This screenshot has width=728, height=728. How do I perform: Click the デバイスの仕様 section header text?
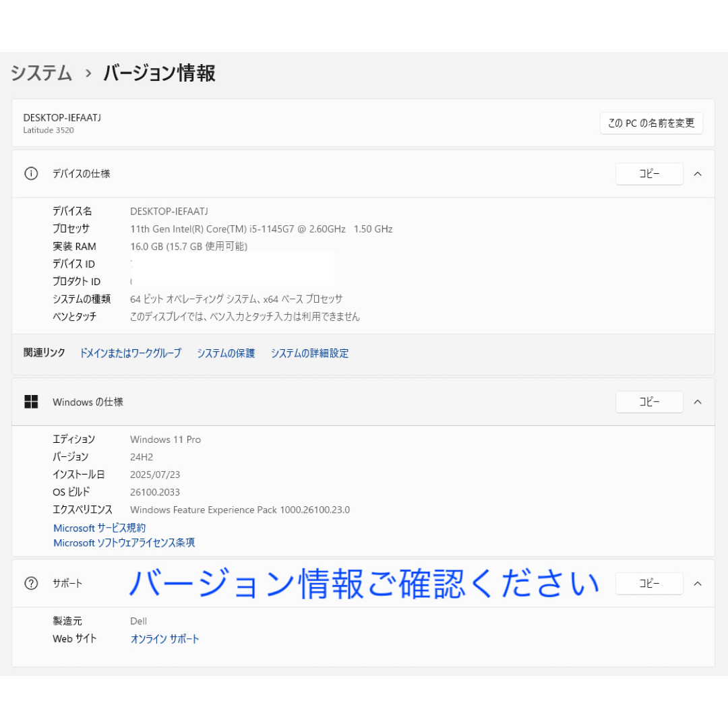pos(82,174)
